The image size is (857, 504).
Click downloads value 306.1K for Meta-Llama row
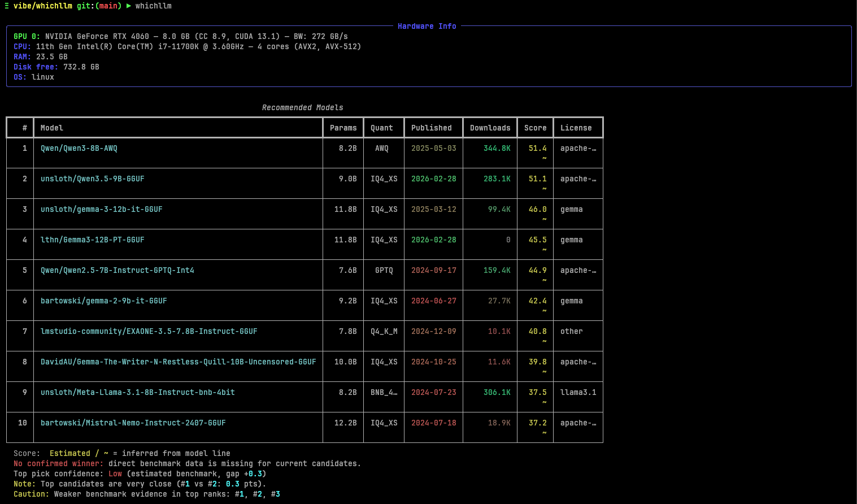pyautogui.click(x=497, y=393)
